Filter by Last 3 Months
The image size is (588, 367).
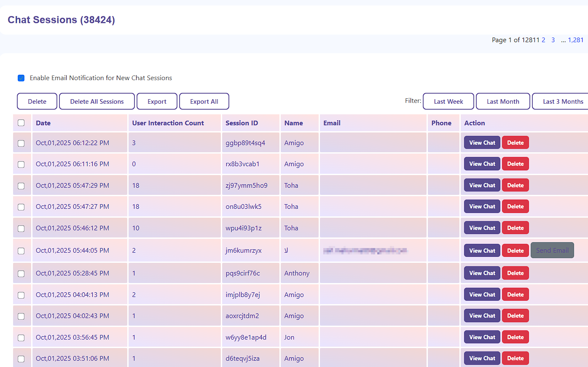pyautogui.click(x=562, y=101)
